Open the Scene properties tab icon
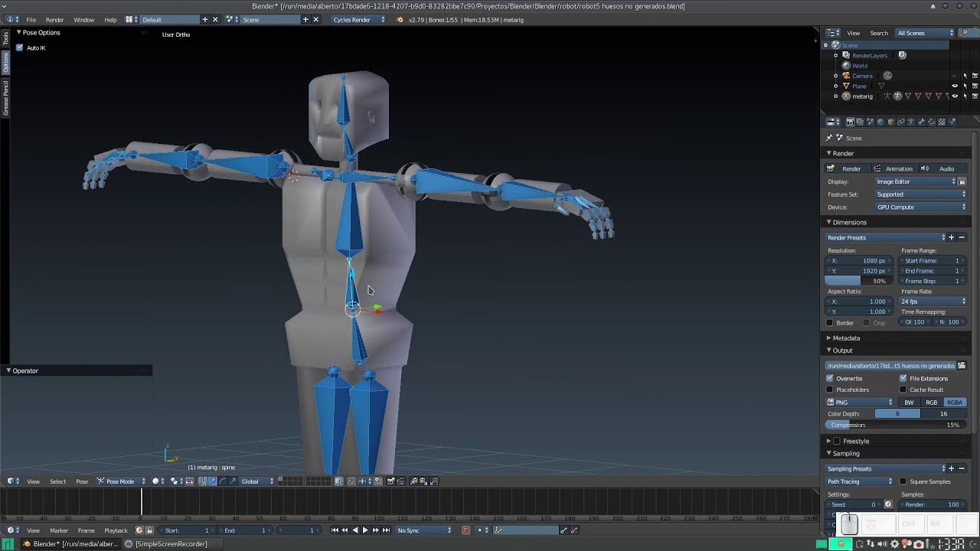The image size is (980, 551). [x=871, y=122]
